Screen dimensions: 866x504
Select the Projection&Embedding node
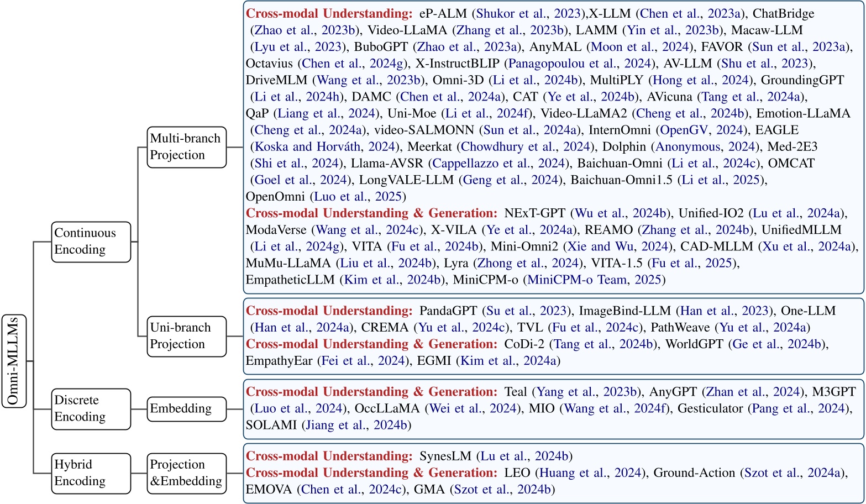pyautogui.click(x=186, y=473)
